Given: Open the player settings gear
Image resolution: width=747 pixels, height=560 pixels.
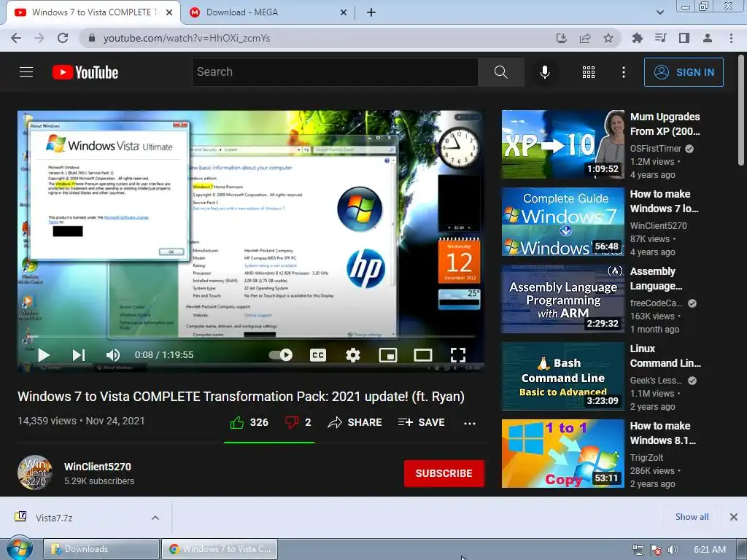Looking at the screenshot, I should [x=353, y=355].
